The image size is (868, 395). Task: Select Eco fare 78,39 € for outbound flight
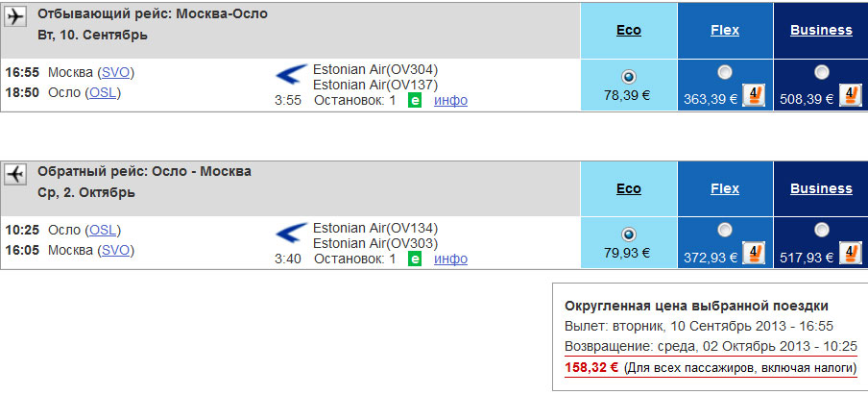click(x=629, y=77)
